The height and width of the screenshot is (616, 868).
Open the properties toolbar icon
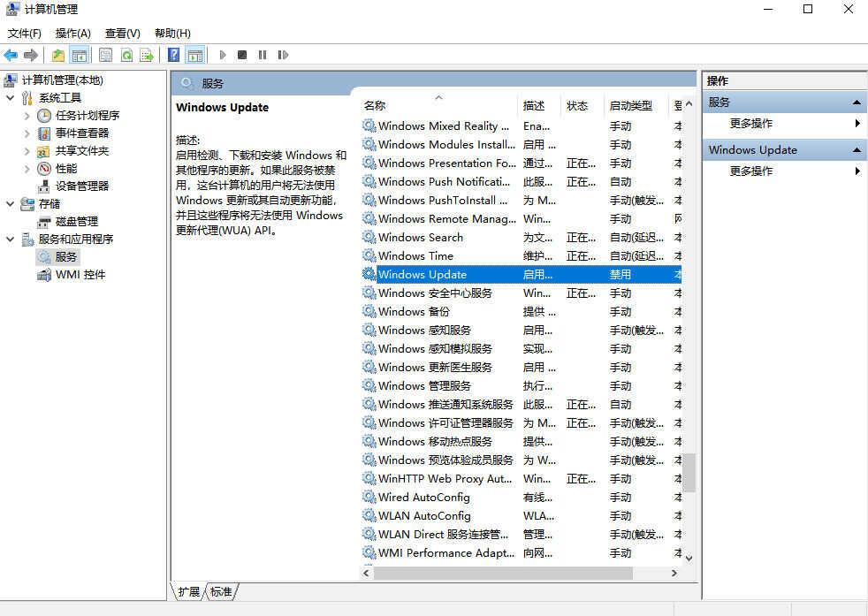coord(106,55)
